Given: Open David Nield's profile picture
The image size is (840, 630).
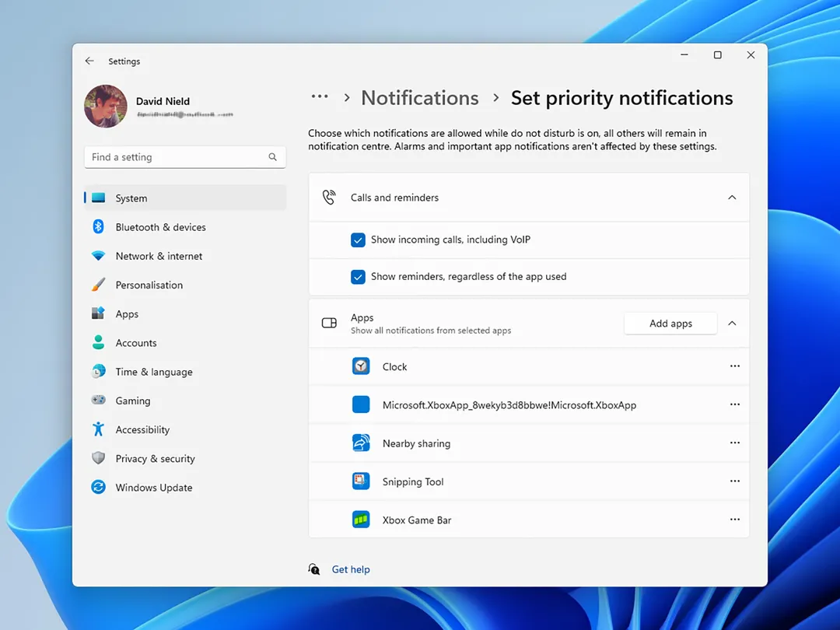Looking at the screenshot, I should point(106,106).
